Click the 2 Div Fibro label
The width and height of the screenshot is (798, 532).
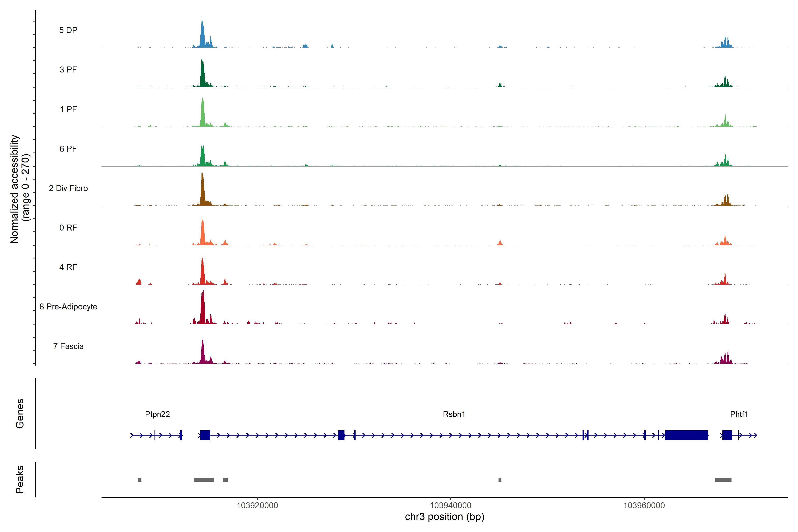(x=68, y=188)
